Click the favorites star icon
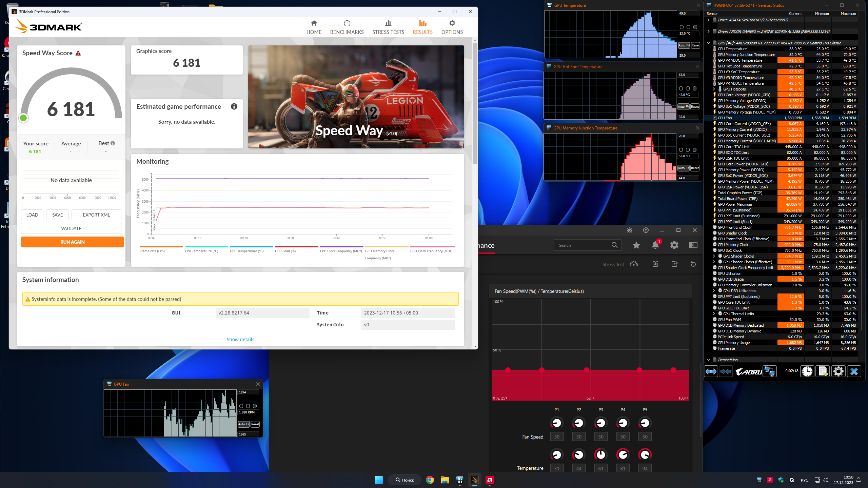This screenshot has width=868, height=488. tap(636, 245)
